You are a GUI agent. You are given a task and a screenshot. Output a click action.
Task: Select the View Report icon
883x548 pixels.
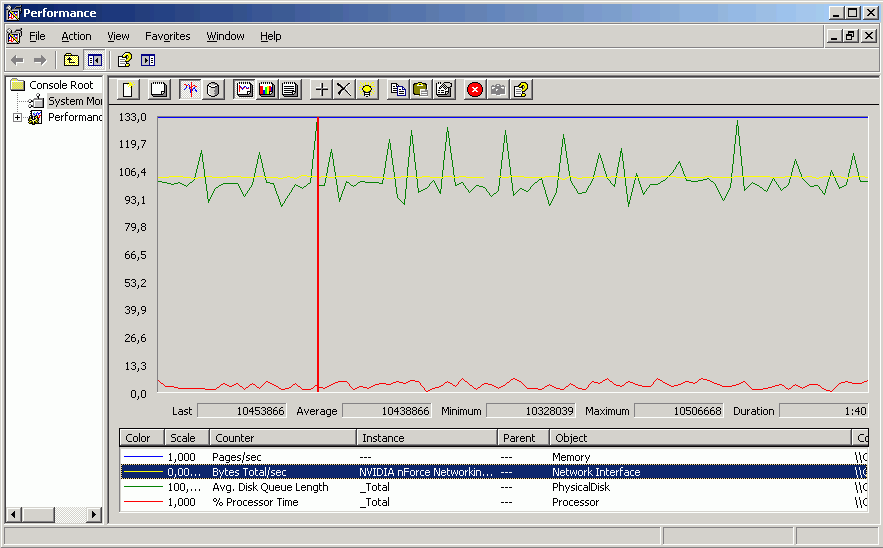[x=290, y=90]
